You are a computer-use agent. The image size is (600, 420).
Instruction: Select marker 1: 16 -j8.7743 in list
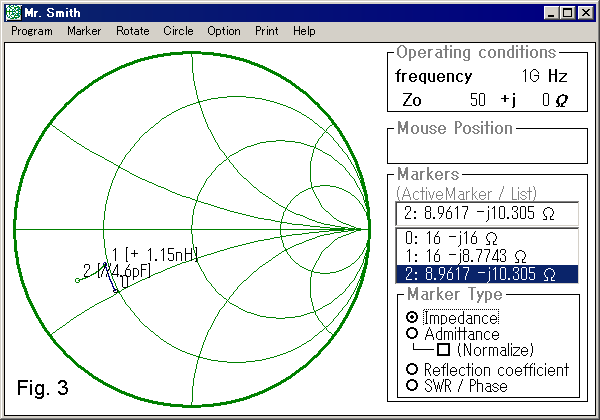click(486, 256)
